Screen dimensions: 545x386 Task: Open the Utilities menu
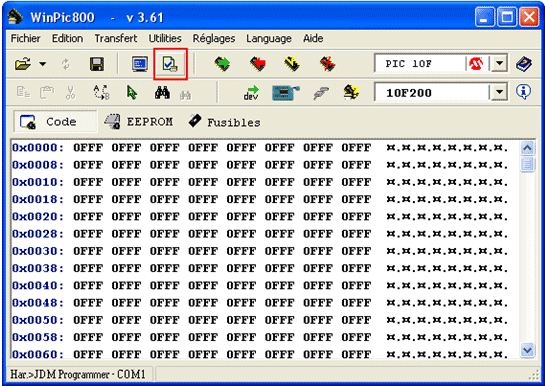165,38
